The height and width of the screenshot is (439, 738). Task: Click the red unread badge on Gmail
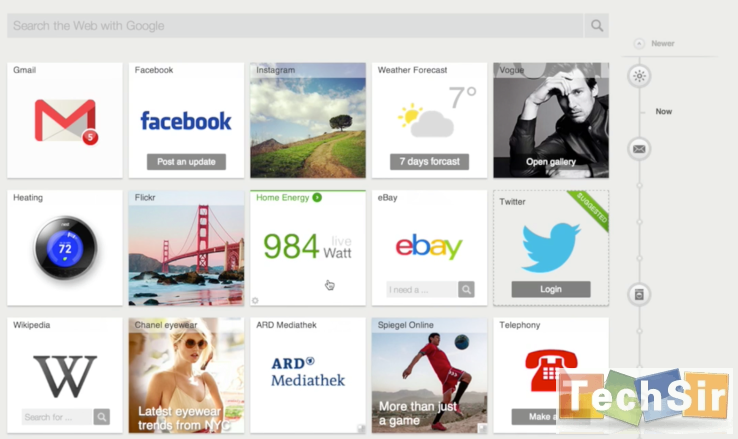pyautogui.click(x=90, y=137)
